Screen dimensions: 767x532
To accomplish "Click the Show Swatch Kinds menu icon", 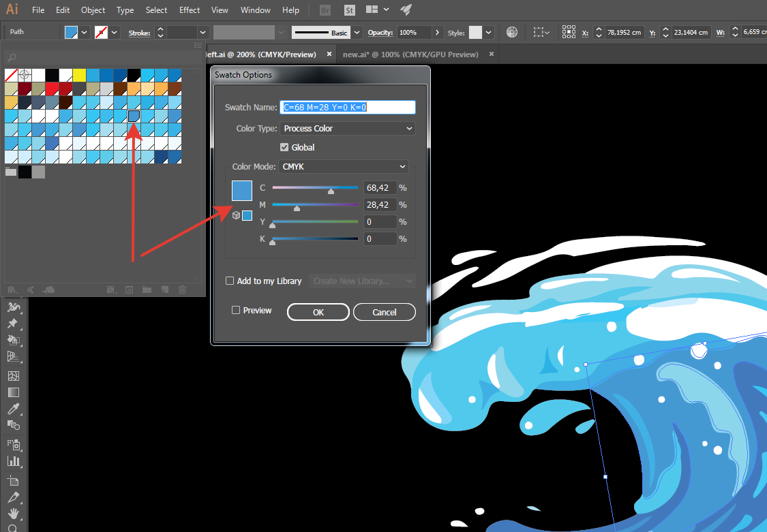I will 112,290.
